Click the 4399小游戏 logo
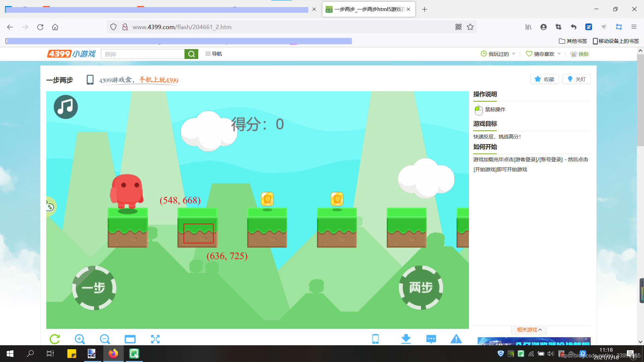Viewport: 644px width, 362px height. pyautogui.click(x=71, y=54)
